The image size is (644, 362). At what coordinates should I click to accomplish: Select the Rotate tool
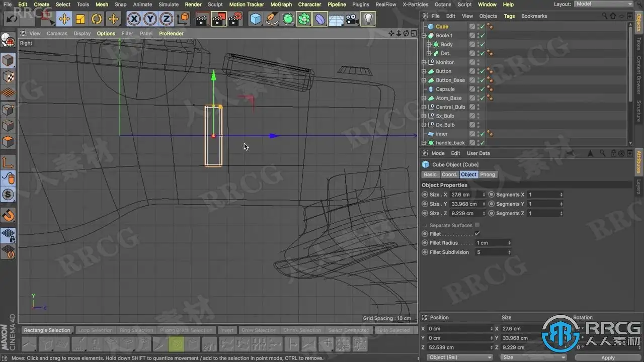(x=97, y=19)
